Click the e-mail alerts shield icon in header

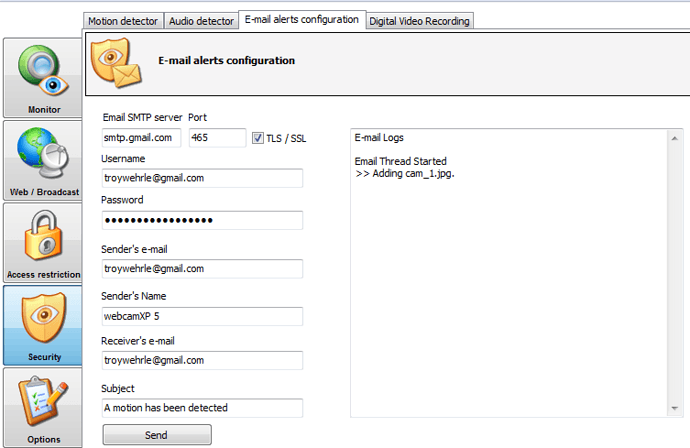pos(116,62)
